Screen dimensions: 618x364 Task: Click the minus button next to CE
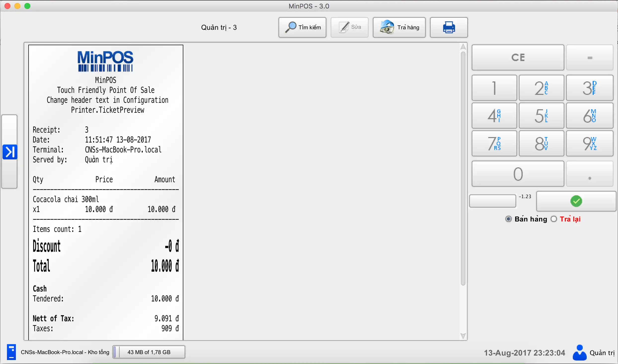591,57
